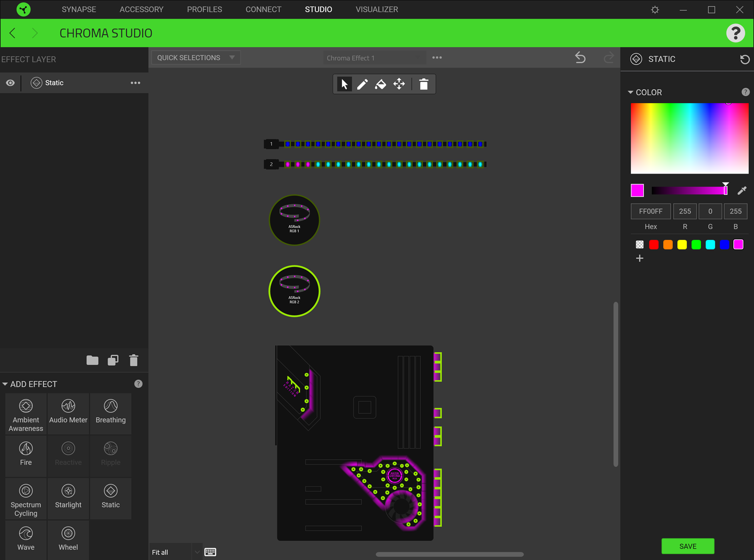Add Ambient Awareness effect
The height and width of the screenshot is (560, 754).
(26, 414)
